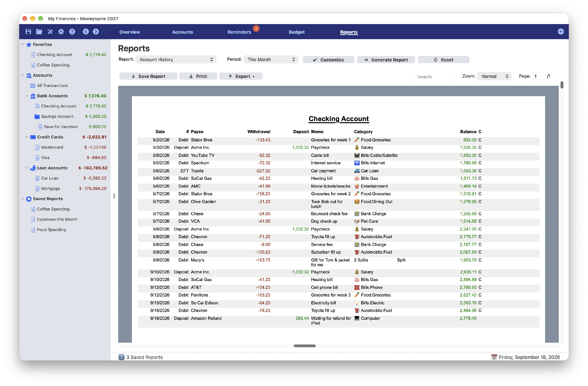The height and width of the screenshot is (386, 588).
Task: Click the plus icon at top right
Action: (561, 32)
